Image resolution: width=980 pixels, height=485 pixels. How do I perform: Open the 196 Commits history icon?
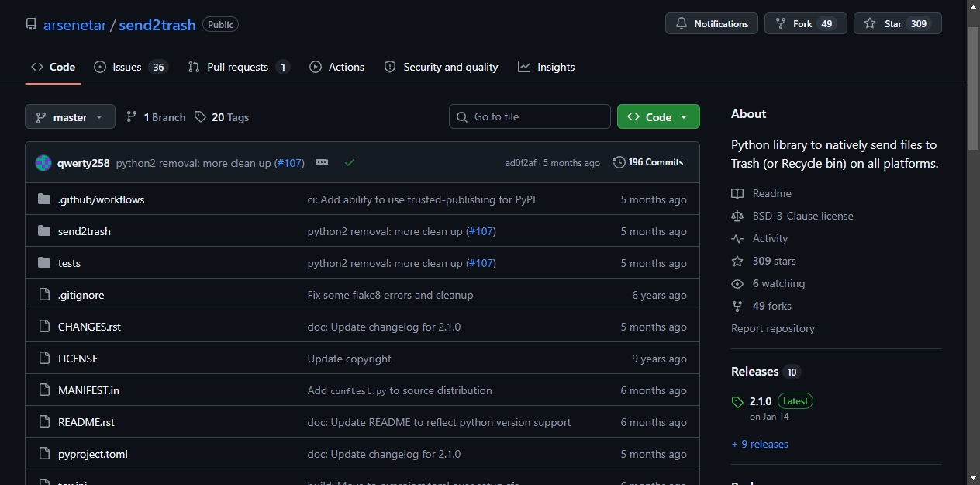[x=619, y=162]
